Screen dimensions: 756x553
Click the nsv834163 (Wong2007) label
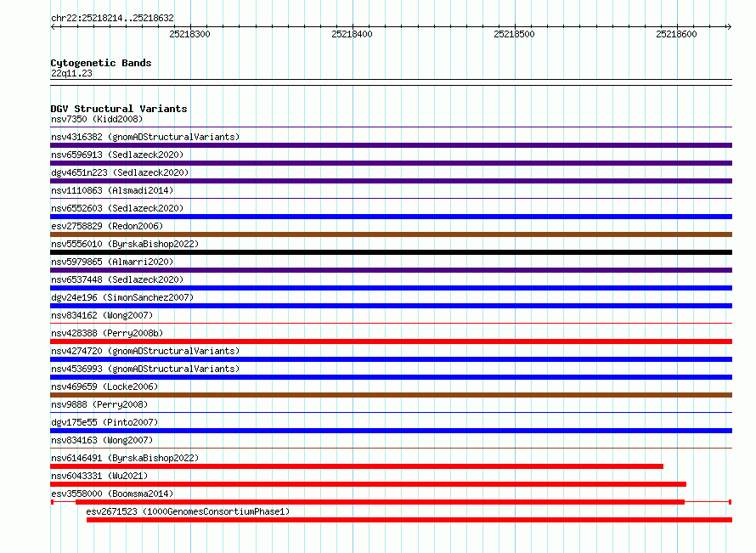coord(102,440)
